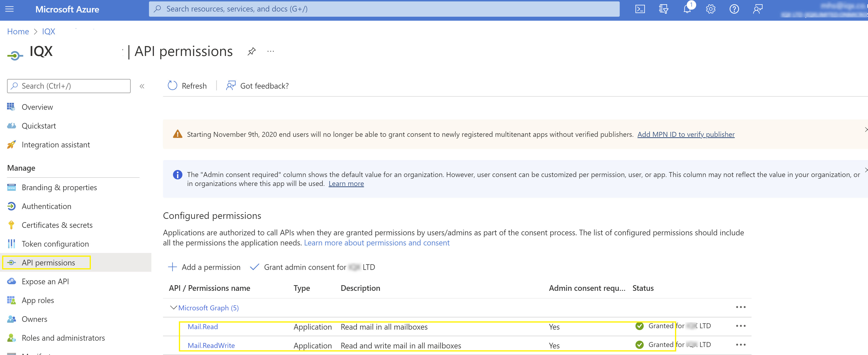
Task: Click the Status column header
Action: [x=643, y=288]
